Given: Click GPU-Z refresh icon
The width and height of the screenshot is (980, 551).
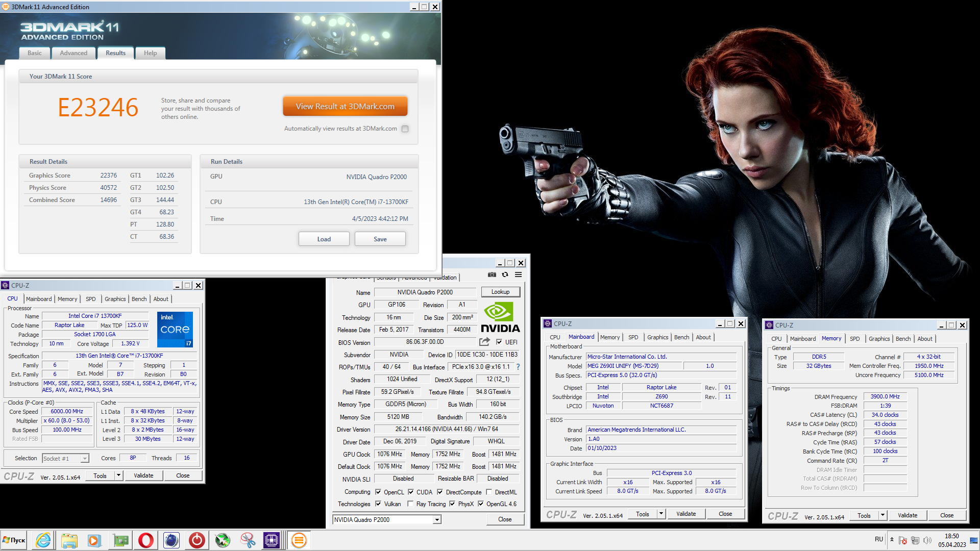Looking at the screenshot, I should [505, 274].
